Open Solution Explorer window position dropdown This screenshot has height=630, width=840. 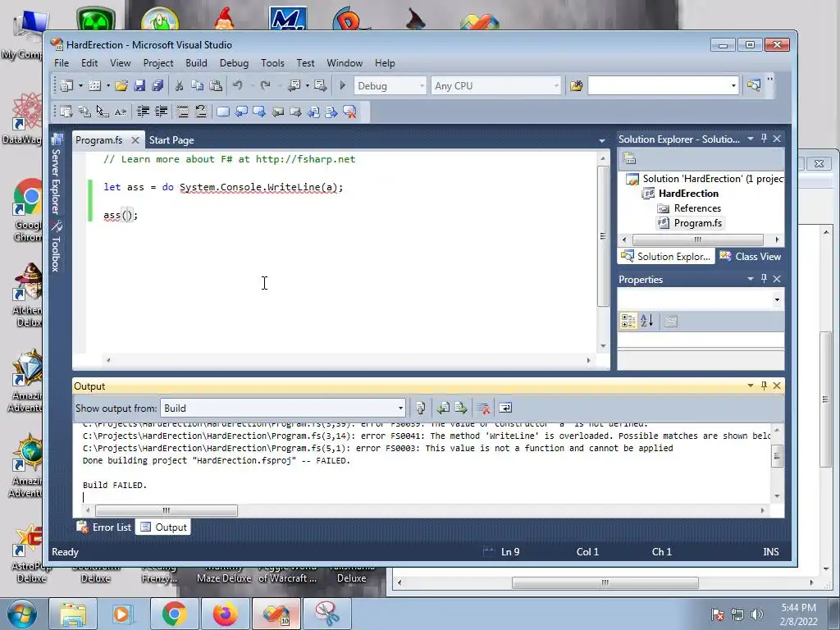point(750,138)
